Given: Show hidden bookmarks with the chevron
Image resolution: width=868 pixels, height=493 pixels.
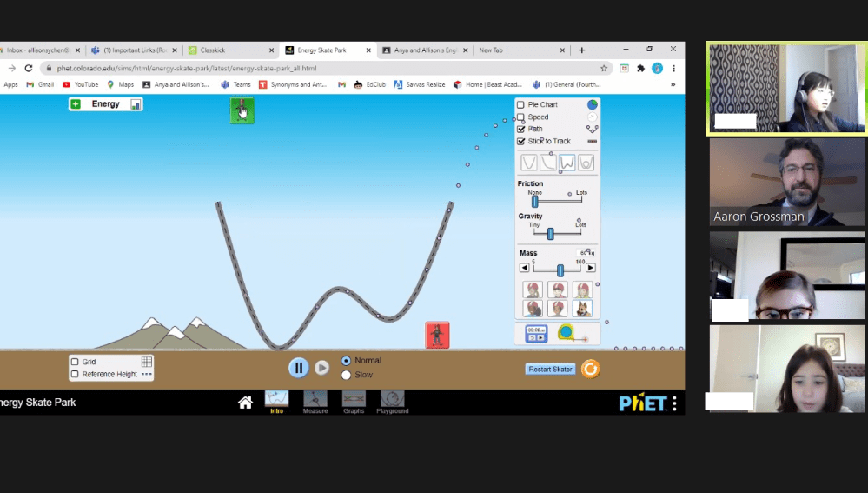Looking at the screenshot, I should click(x=673, y=84).
